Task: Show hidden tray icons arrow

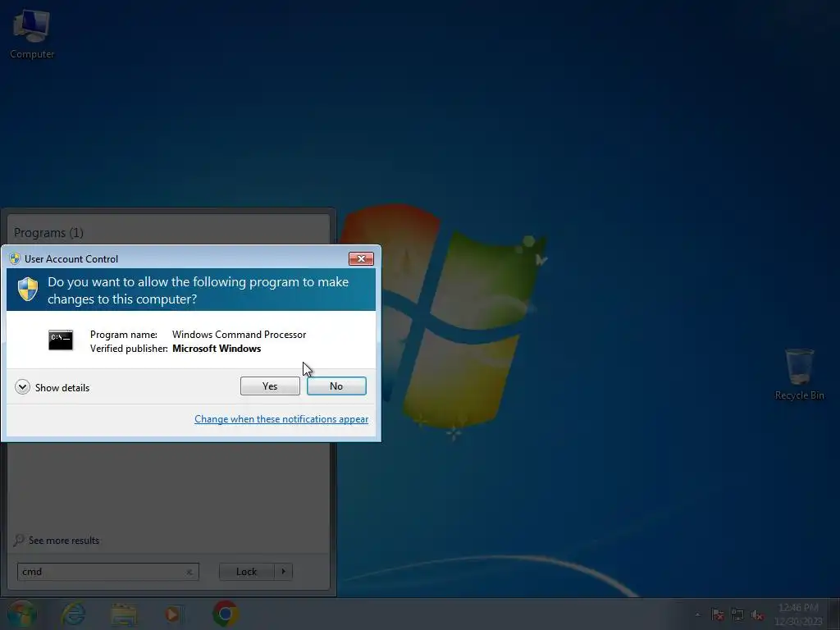Action: [x=697, y=614]
